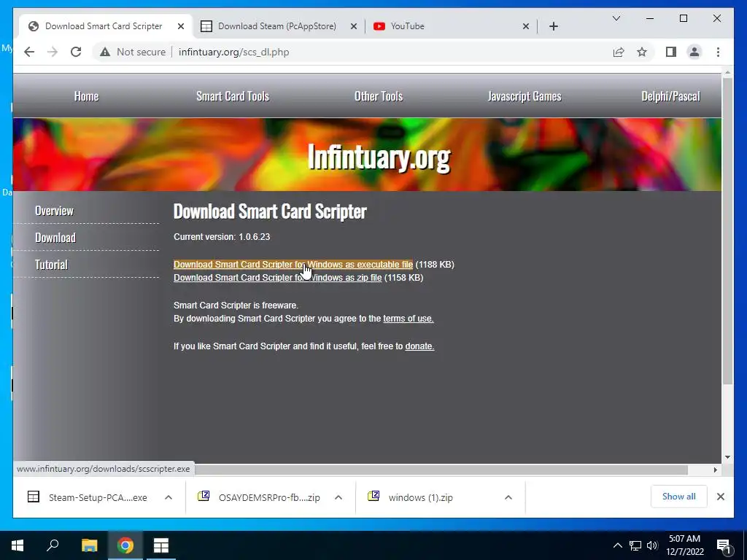Open the Chrome profile avatar menu
This screenshot has width=747, height=560.
click(694, 52)
